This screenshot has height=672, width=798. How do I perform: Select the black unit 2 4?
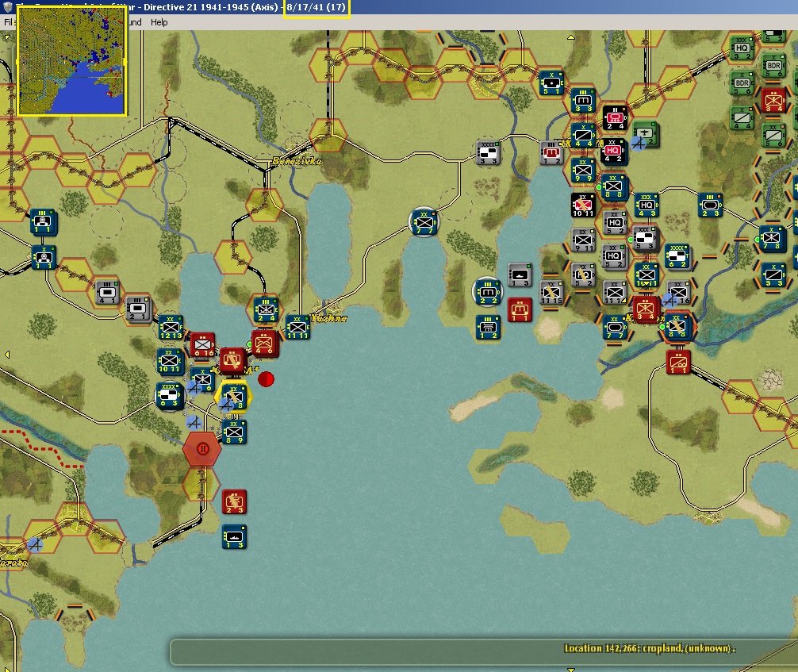pyautogui.click(x=615, y=117)
